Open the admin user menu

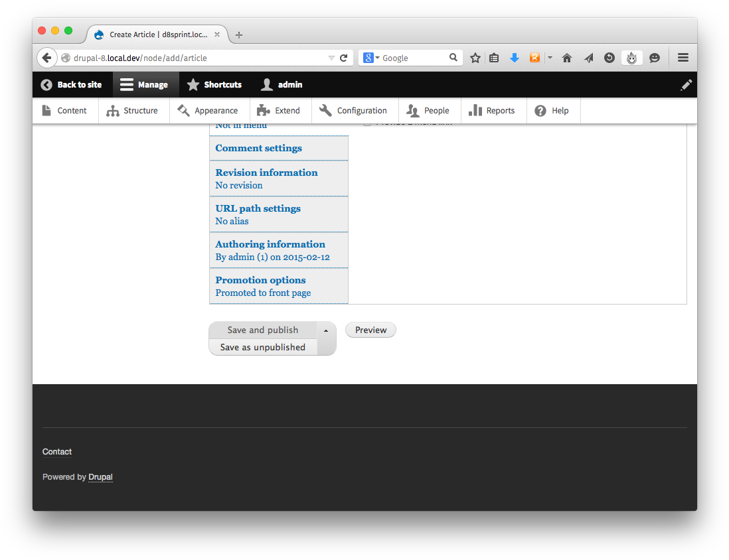[282, 84]
